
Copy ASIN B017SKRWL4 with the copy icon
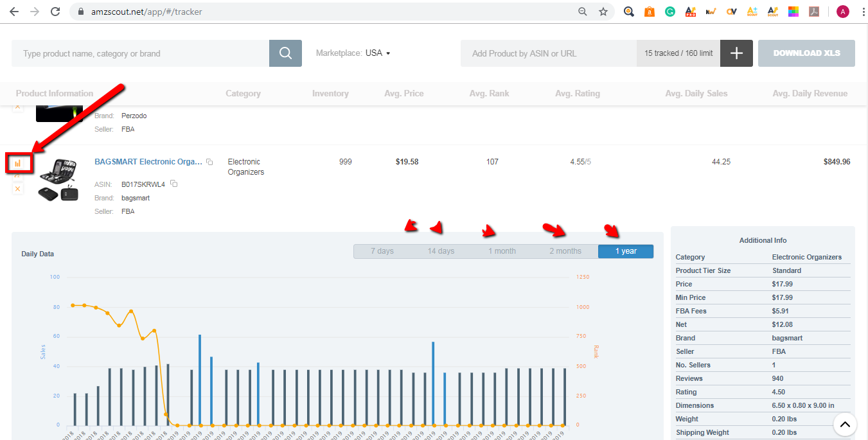point(173,184)
